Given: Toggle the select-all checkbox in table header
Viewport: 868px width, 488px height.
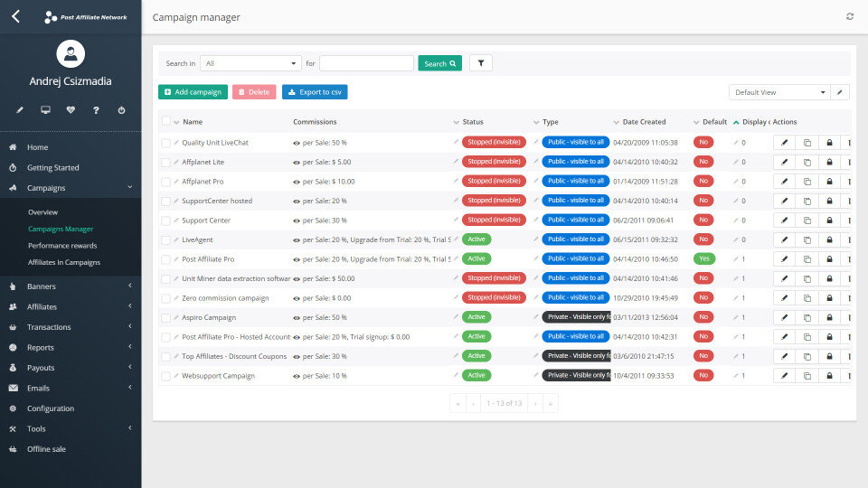Looking at the screenshot, I should pos(165,121).
